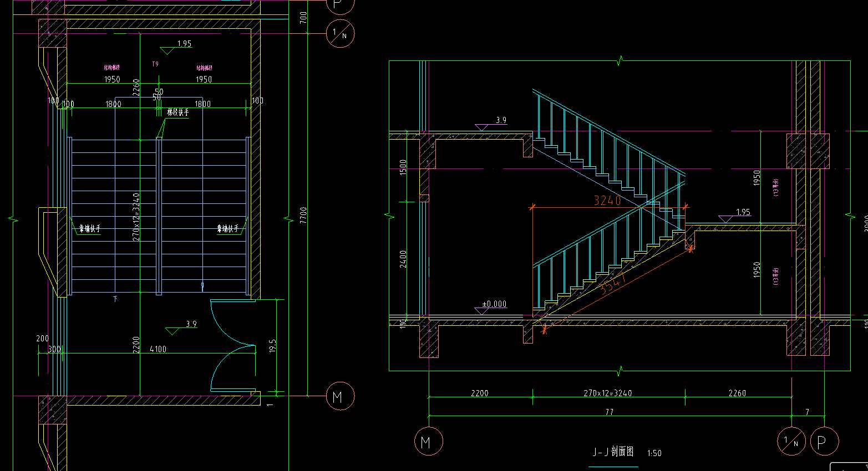868x471 pixels.
Task: Click the left 1800 dimension in plan
Action: (113, 104)
